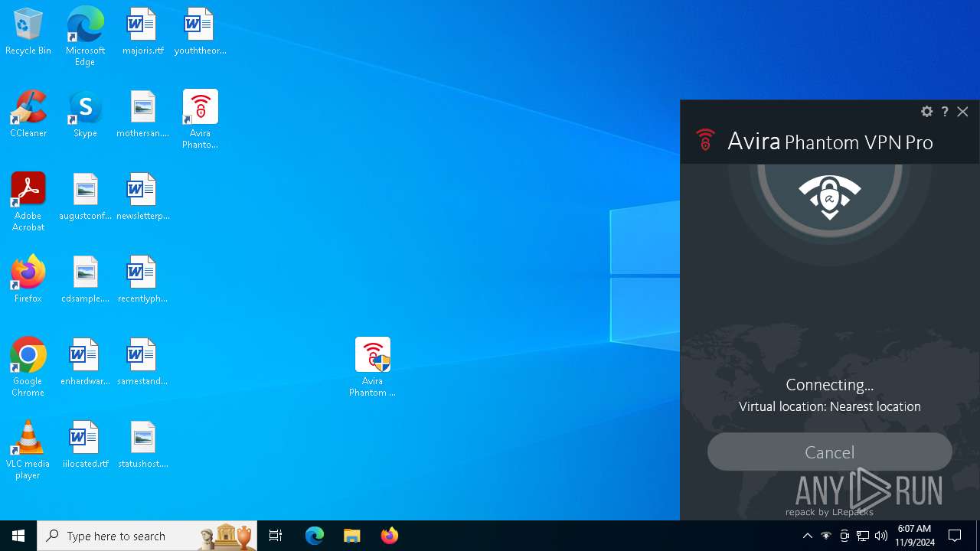Click the Avira VPN tray icon
The height and width of the screenshot is (551, 980).
click(x=826, y=536)
